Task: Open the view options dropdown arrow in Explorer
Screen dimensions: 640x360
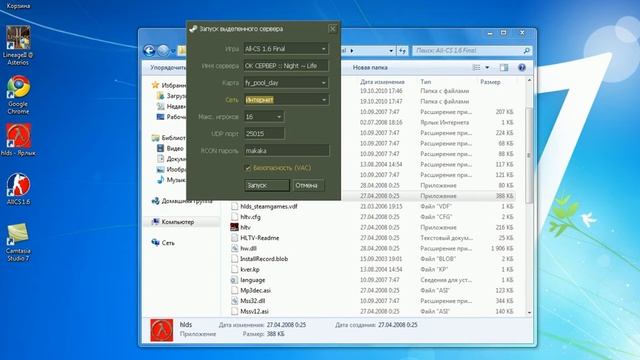Action: tap(487, 68)
